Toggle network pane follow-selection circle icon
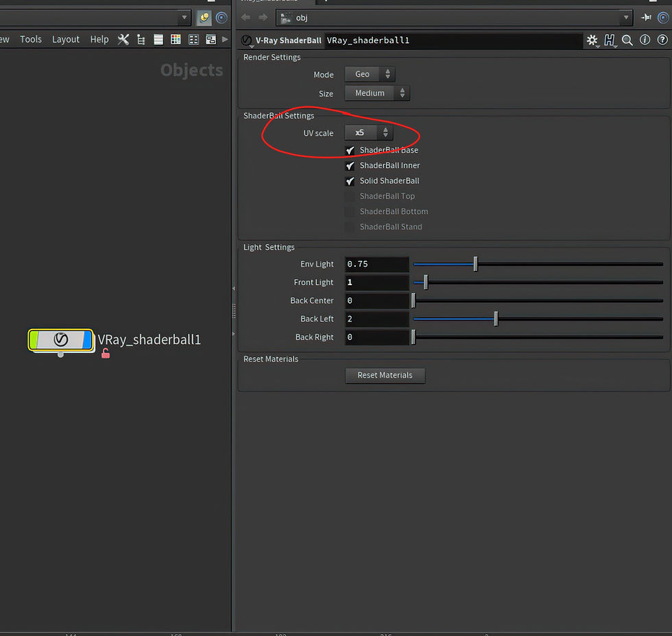This screenshot has width=672, height=636. (x=221, y=18)
